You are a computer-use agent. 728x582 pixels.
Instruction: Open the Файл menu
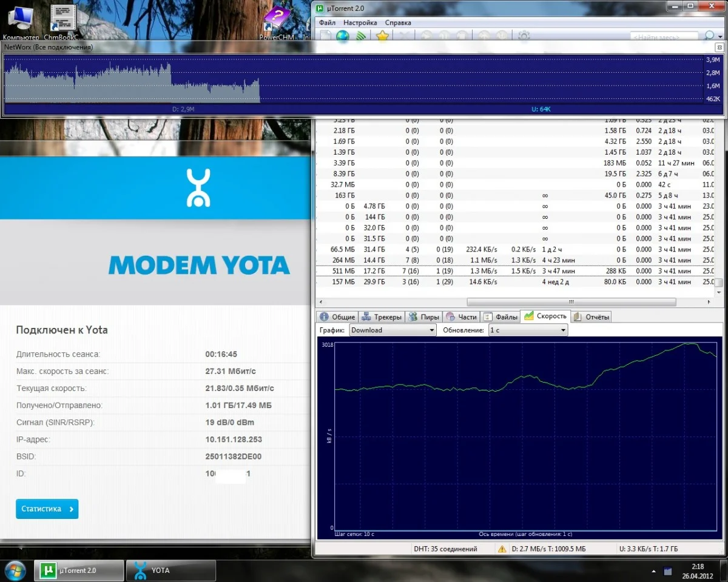click(327, 22)
